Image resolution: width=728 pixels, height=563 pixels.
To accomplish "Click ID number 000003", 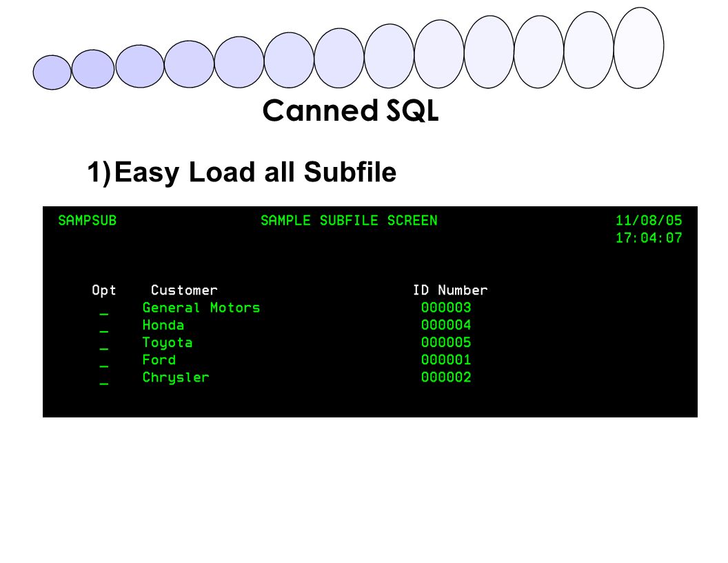I will pyautogui.click(x=446, y=308).
